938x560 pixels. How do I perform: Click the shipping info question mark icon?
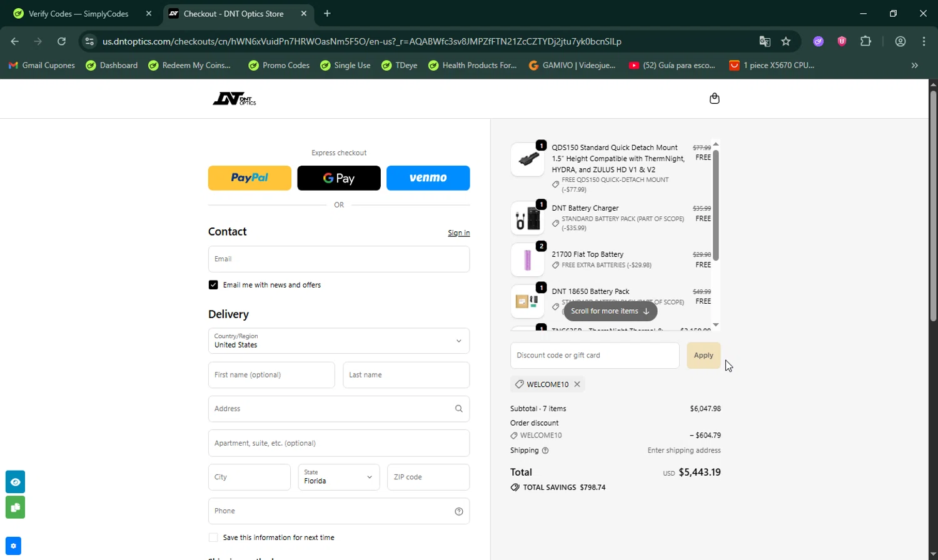point(545,451)
